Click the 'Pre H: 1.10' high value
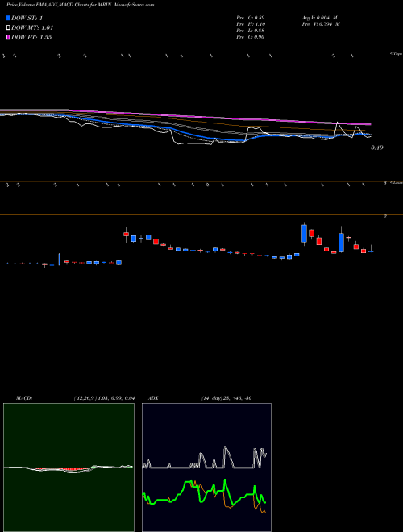403x532 pixels. click(x=251, y=24)
